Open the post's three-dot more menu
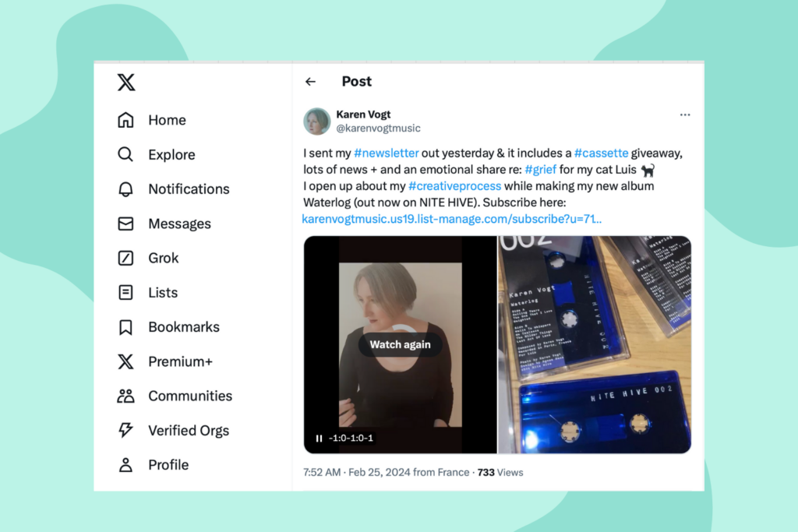798x532 pixels. [x=685, y=115]
